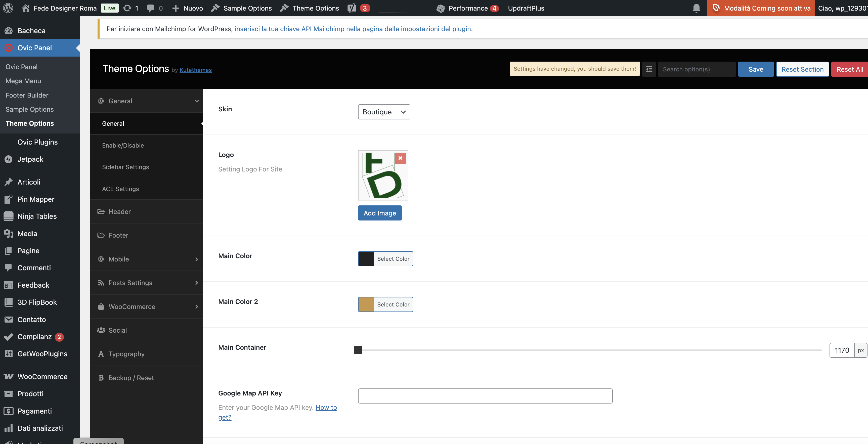This screenshot has height=444, width=868.
Task: Click the WooCommerce logo icon in sidebar
Action: point(9,377)
